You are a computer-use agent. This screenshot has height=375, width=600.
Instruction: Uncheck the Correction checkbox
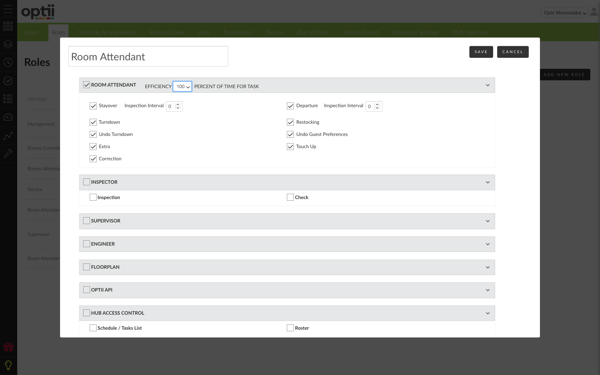pyautogui.click(x=93, y=159)
